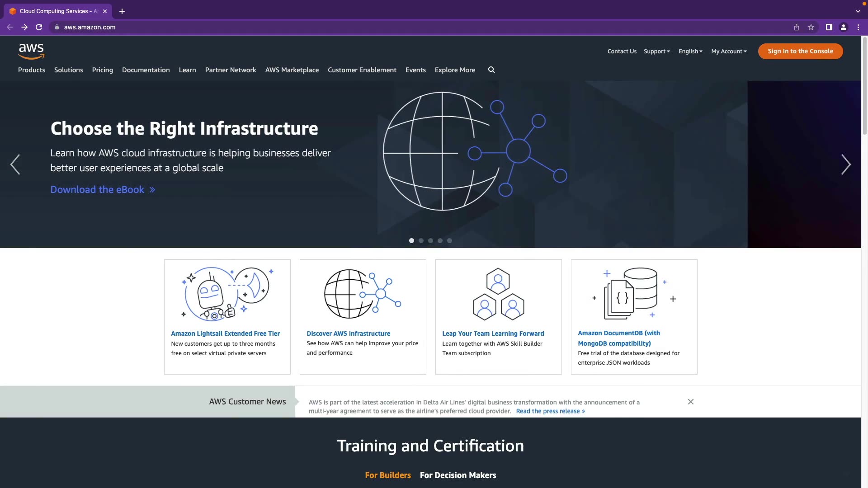Switch to the For Decision Makers tab
868x488 pixels.
(x=458, y=475)
